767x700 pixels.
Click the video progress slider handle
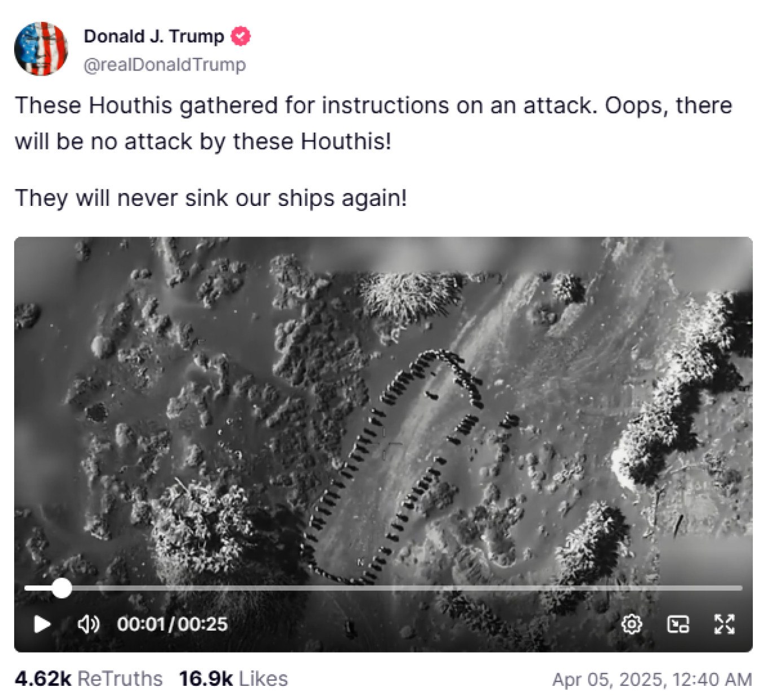tap(61, 588)
